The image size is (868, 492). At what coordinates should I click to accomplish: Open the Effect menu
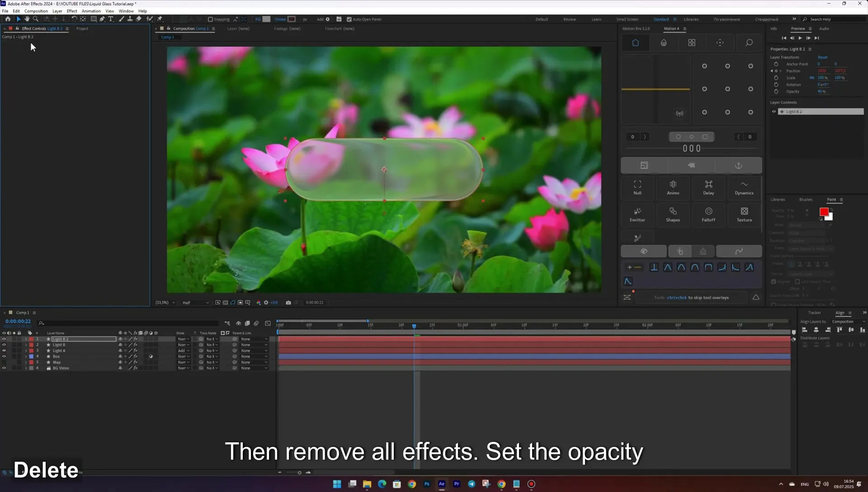[72, 11]
